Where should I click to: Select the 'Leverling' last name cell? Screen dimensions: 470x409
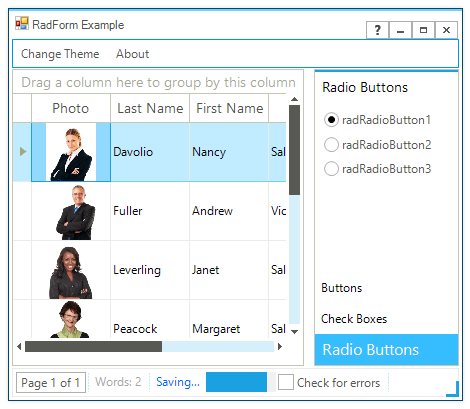coord(150,270)
